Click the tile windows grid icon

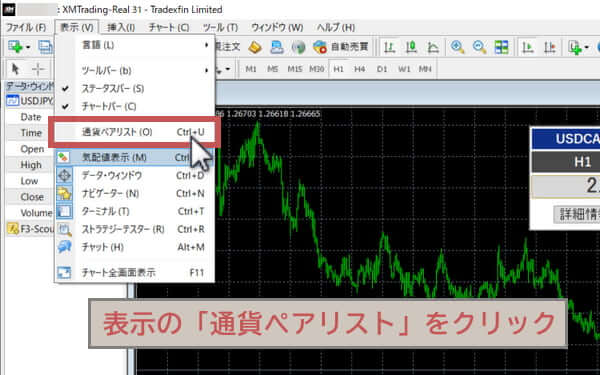click(501, 47)
